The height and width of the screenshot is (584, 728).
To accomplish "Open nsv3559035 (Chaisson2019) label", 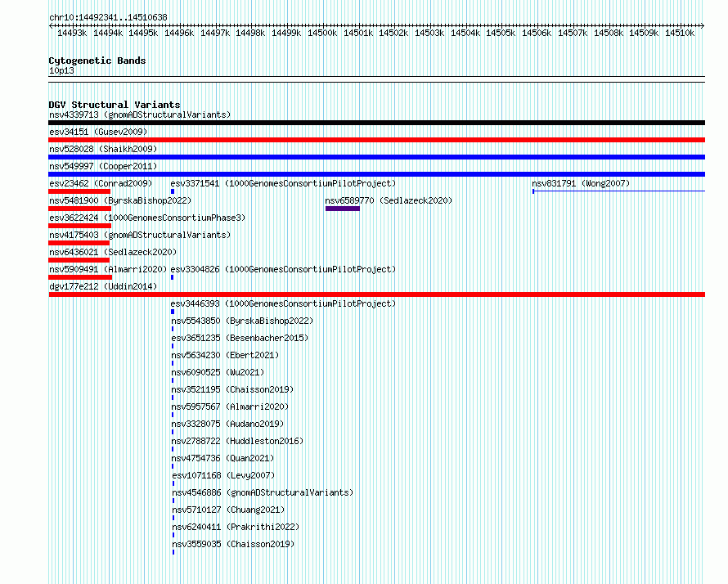I will [x=233, y=544].
